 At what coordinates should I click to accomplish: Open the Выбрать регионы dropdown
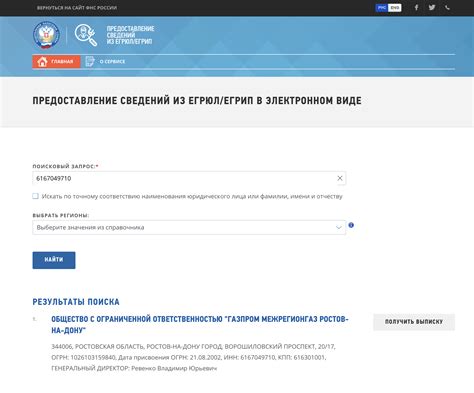point(189,227)
